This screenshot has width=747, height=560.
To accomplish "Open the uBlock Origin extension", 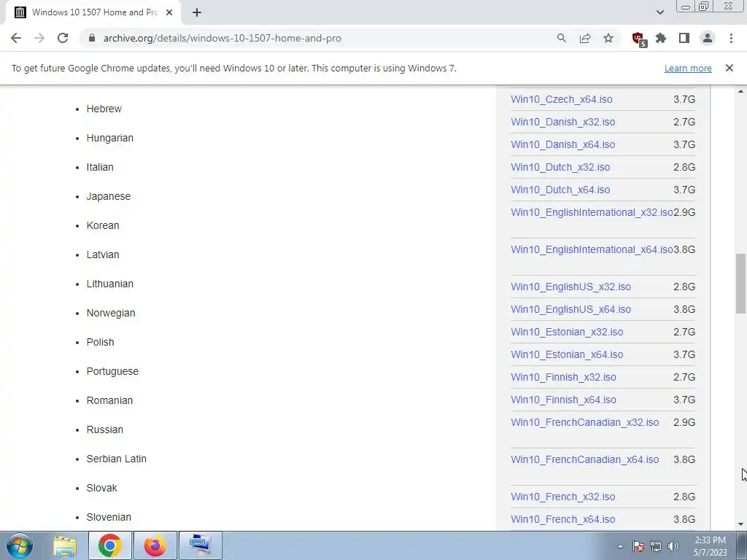I will 638,39.
